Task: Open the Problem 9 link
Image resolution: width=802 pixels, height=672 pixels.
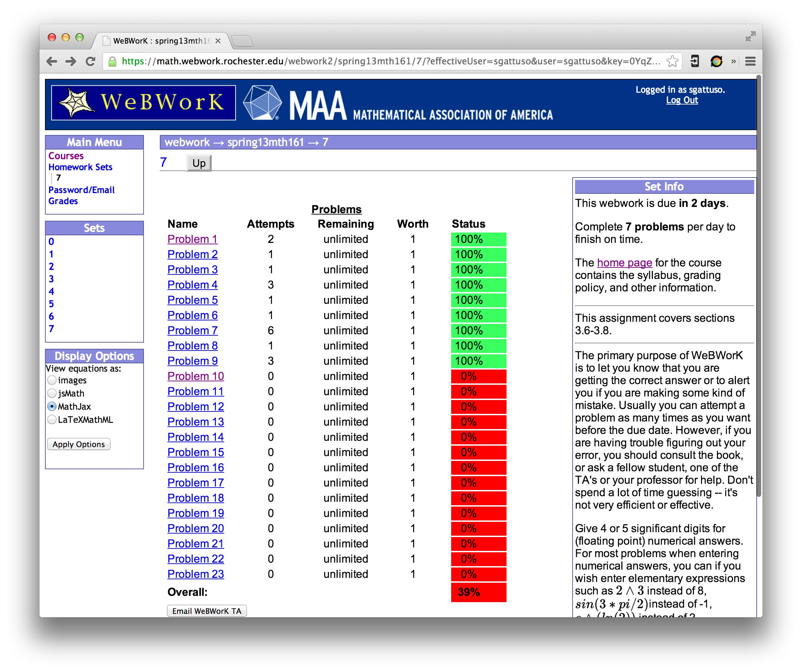Action: [x=192, y=361]
